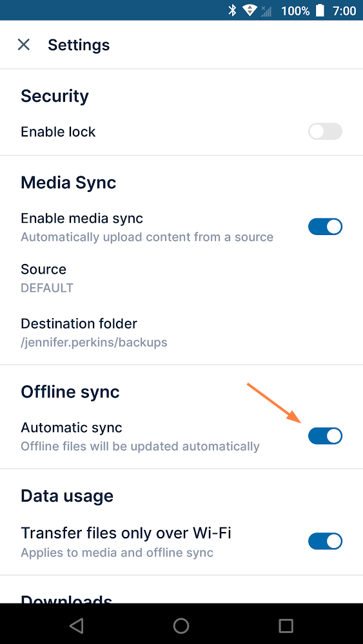Open the Source DEFAULT selector

tap(181, 278)
